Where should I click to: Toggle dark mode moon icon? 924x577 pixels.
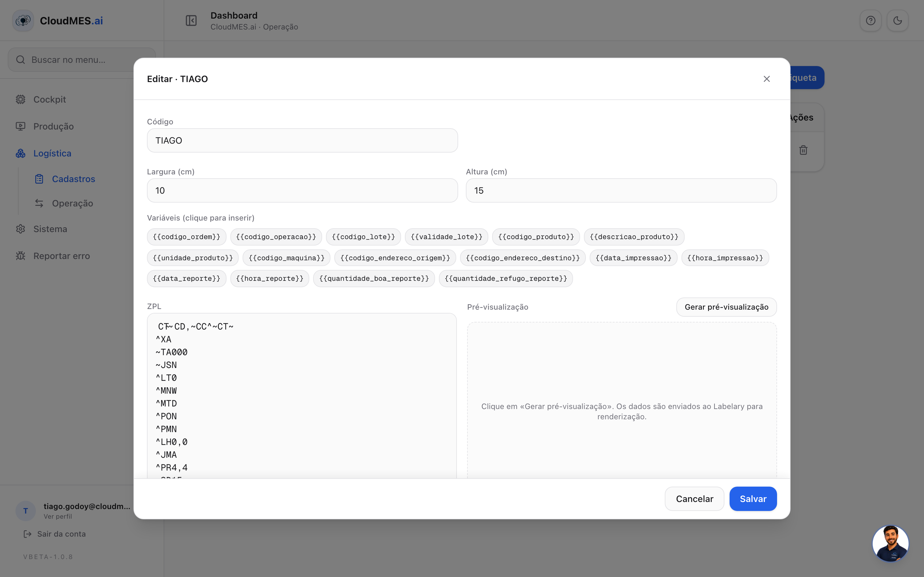897,21
